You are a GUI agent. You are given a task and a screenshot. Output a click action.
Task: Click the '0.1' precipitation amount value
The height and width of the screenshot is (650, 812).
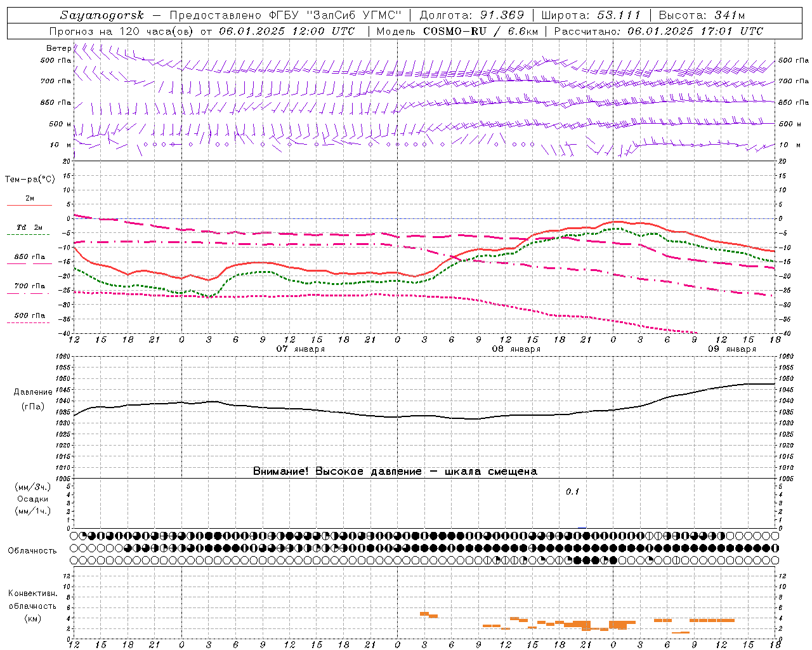click(573, 492)
